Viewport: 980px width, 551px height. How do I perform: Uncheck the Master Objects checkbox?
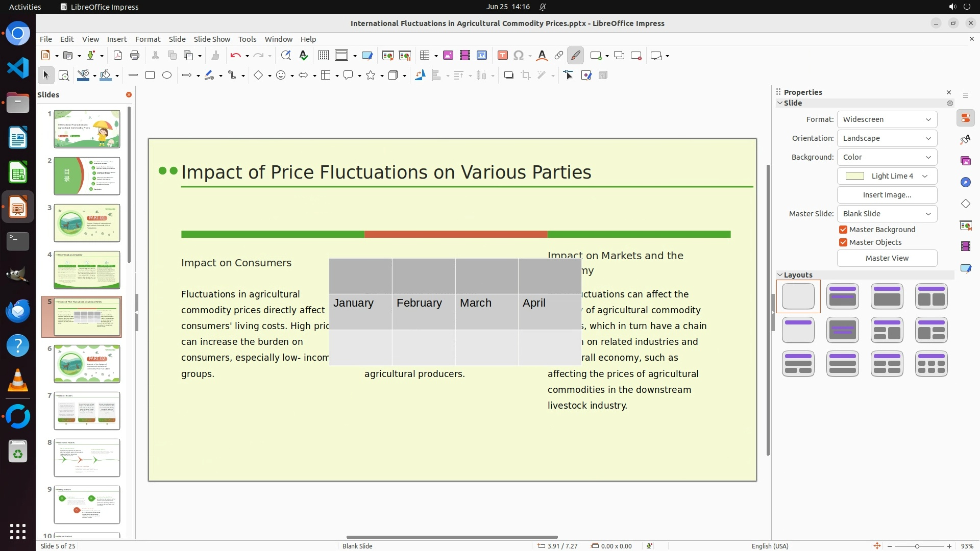(843, 242)
